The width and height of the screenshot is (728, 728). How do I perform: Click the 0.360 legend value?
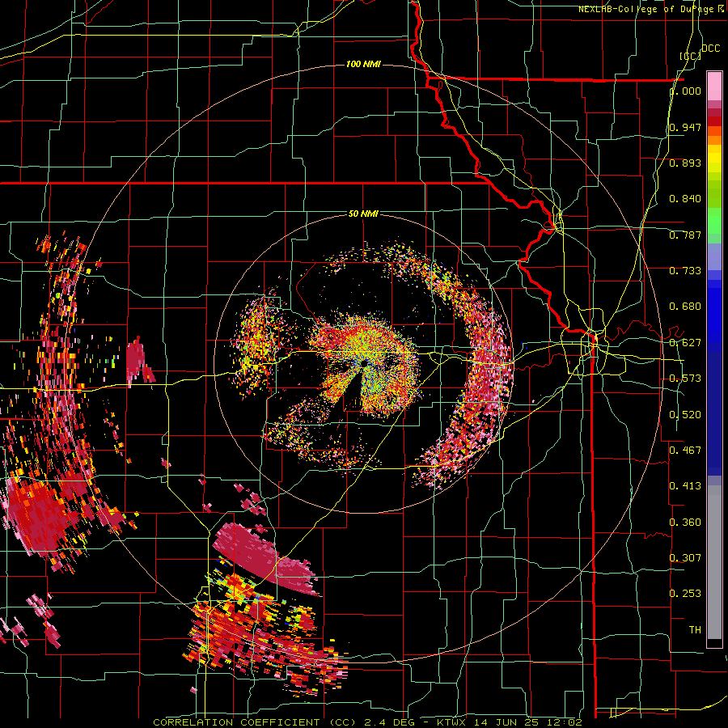685,523
